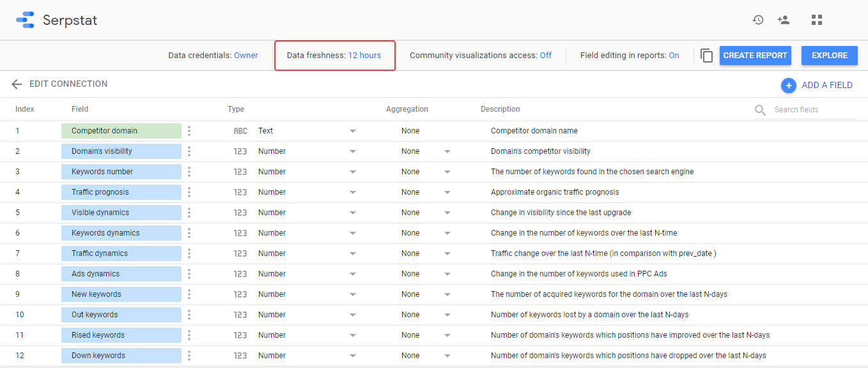
Task: Click into the Search fields box
Action: [x=814, y=110]
